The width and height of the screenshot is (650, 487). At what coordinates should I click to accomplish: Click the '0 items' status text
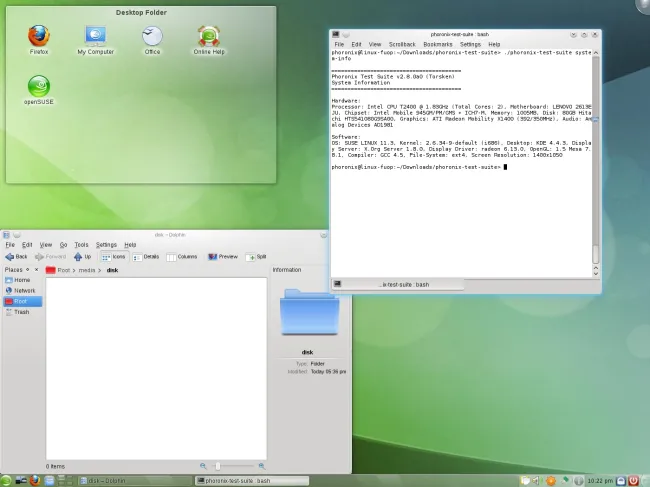pos(55,466)
